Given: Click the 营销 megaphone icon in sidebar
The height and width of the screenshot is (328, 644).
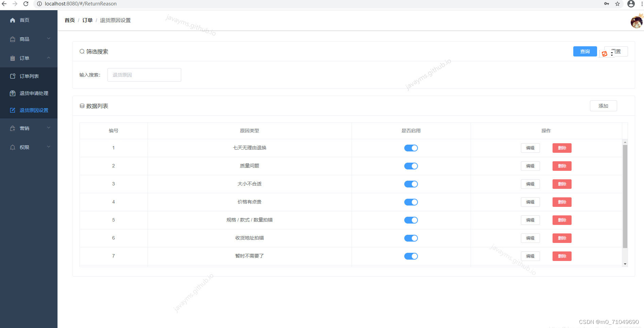Looking at the screenshot, I should pos(13,128).
